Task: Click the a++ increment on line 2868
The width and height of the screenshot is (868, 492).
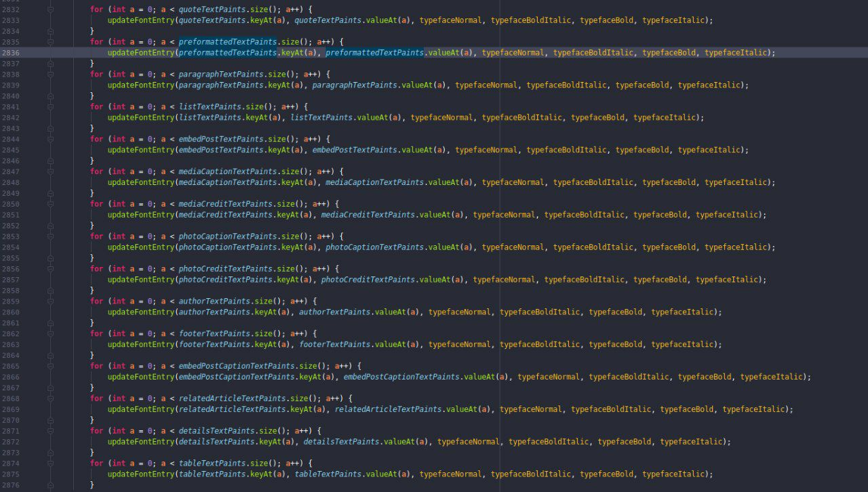Action: (x=332, y=398)
